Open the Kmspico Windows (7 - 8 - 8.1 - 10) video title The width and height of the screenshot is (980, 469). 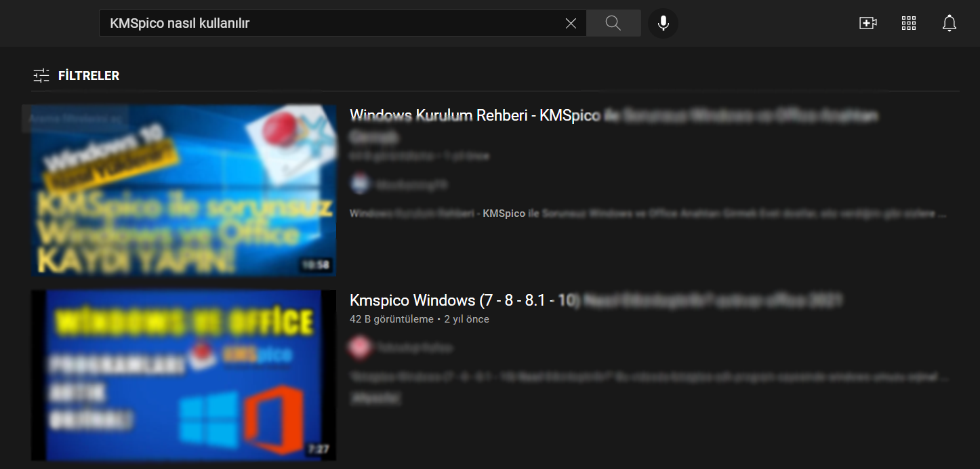click(x=596, y=300)
